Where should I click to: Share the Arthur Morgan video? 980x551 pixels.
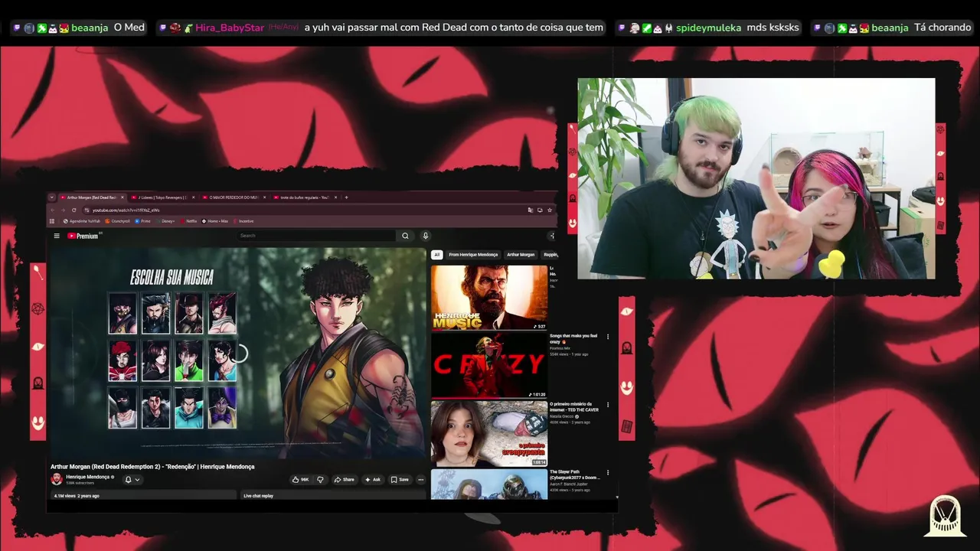(x=345, y=480)
